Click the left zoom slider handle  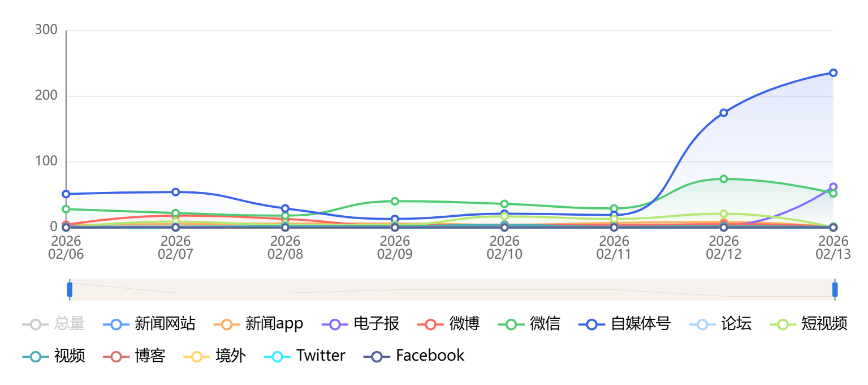tap(70, 289)
